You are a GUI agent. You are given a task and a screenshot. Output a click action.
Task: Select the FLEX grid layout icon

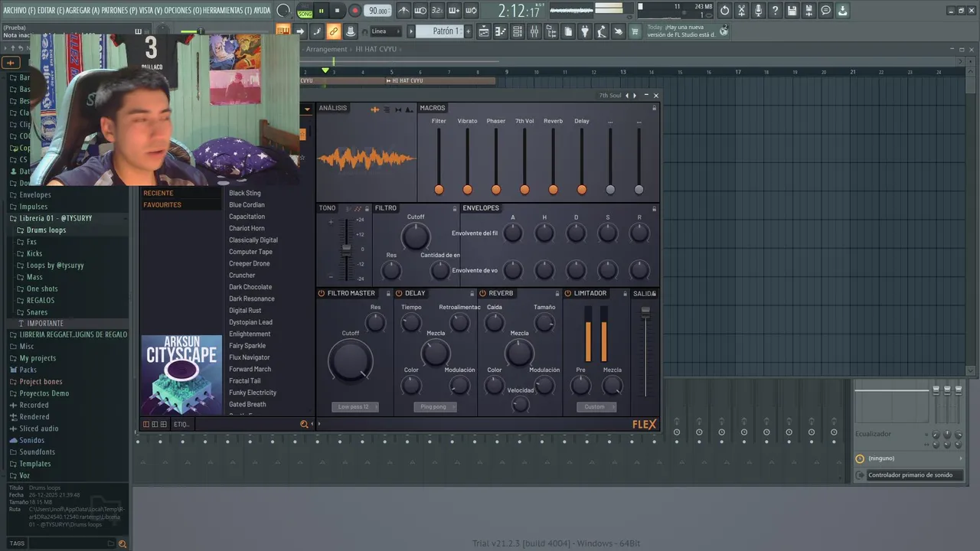click(x=163, y=424)
